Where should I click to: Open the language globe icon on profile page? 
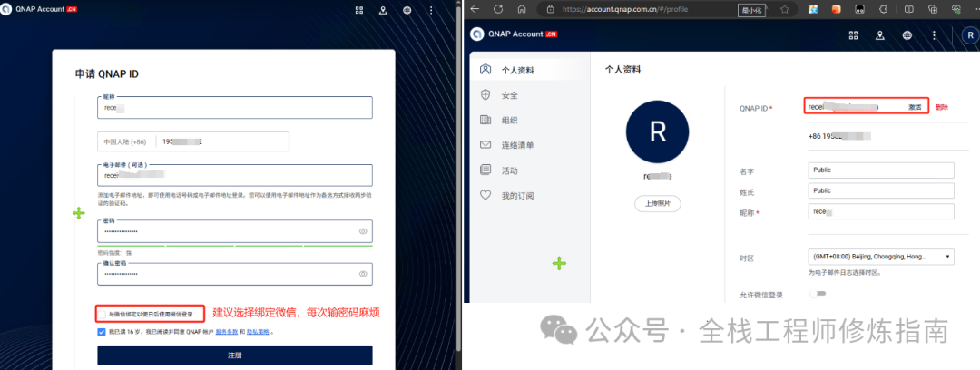[x=906, y=34]
